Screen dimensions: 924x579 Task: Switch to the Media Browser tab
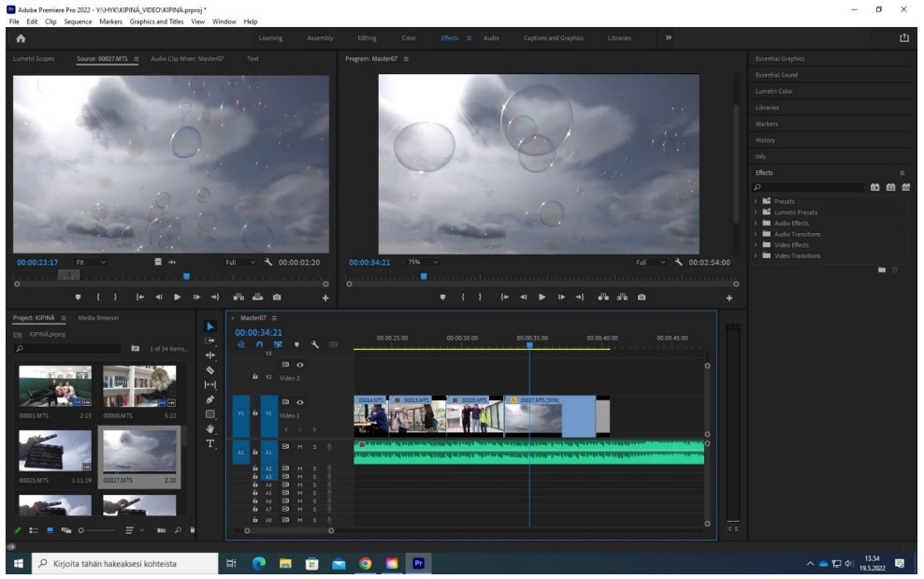click(98, 318)
